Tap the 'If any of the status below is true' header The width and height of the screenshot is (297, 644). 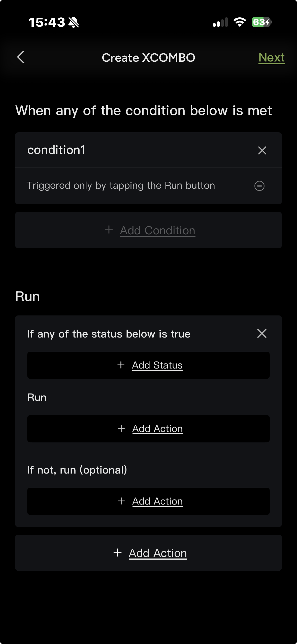click(109, 334)
